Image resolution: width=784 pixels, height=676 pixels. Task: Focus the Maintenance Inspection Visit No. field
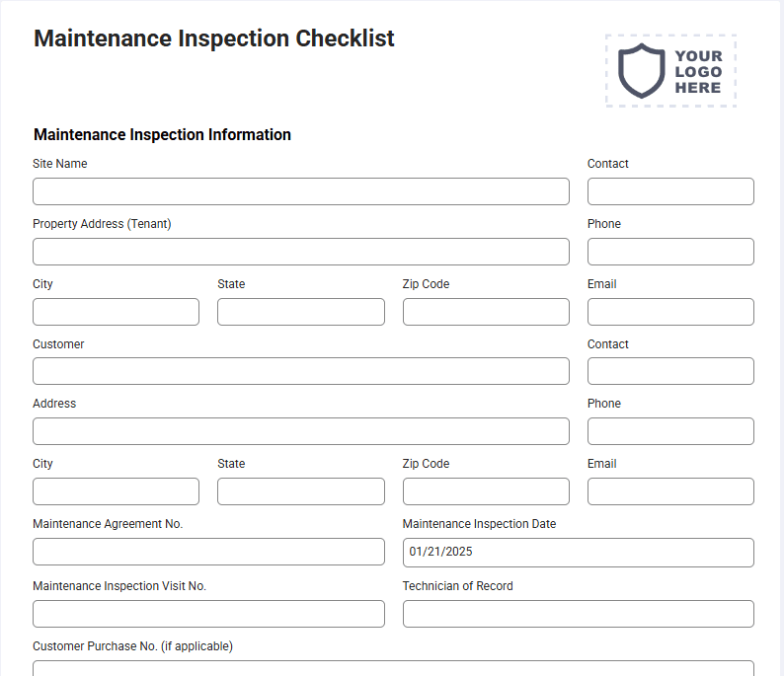(x=208, y=614)
